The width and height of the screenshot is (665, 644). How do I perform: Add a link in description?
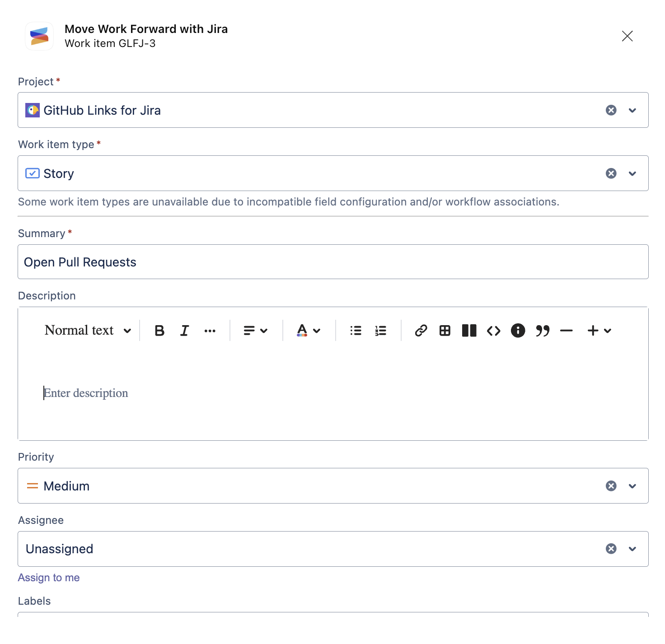click(x=421, y=331)
